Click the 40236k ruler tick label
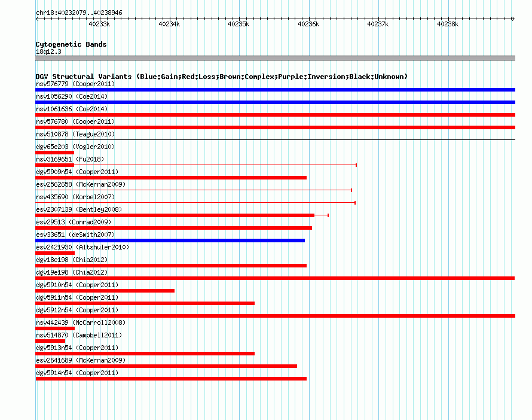Image resolution: width=532 pixels, height=420 pixels. (x=308, y=24)
